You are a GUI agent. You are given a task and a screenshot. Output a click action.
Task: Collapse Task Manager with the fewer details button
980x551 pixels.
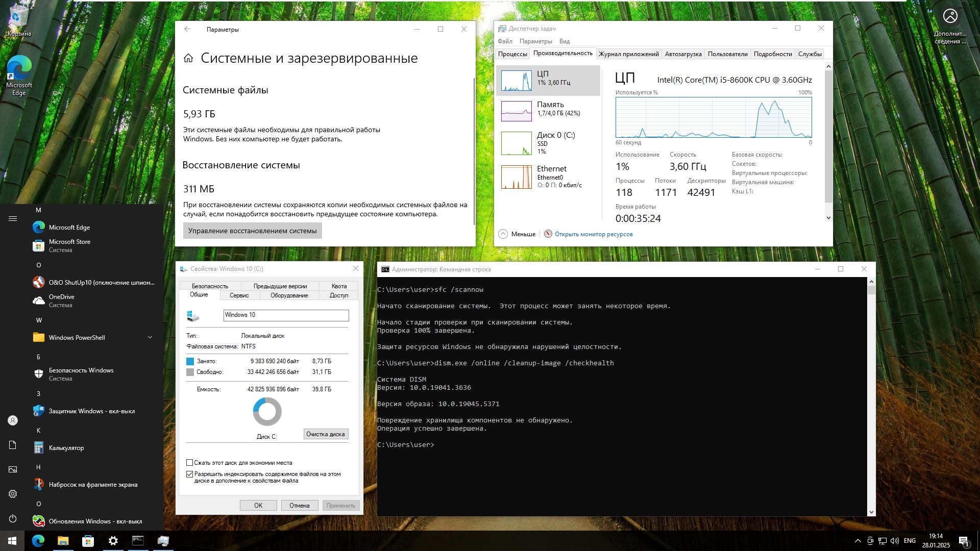(x=517, y=234)
